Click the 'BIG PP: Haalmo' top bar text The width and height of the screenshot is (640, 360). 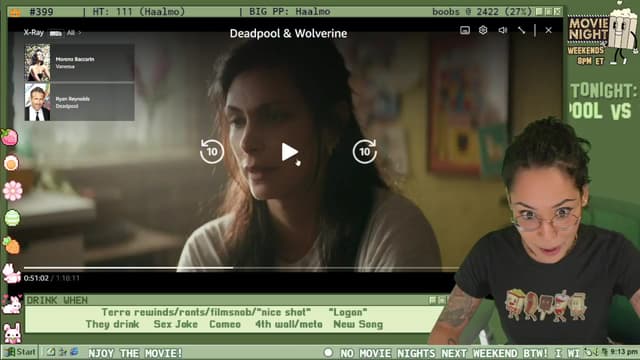289,11
